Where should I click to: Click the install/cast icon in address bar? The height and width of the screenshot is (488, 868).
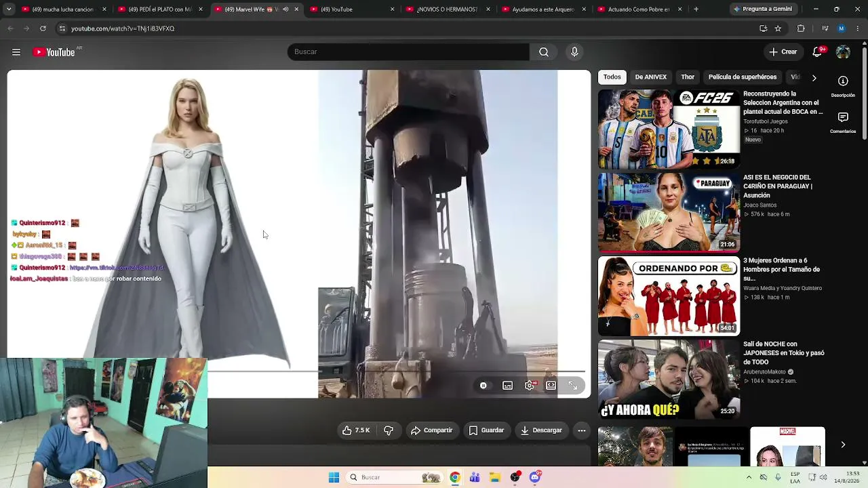(x=764, y=28)
